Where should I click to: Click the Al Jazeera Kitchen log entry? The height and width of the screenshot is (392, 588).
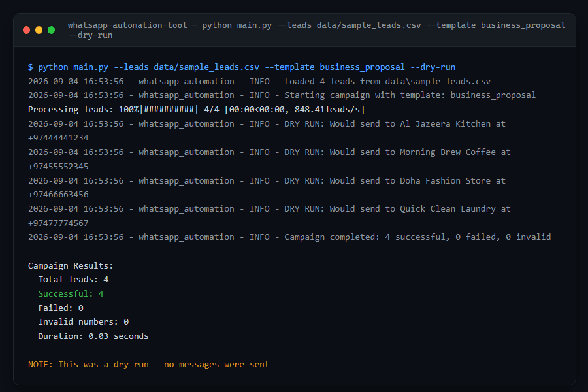coord(267,131)
